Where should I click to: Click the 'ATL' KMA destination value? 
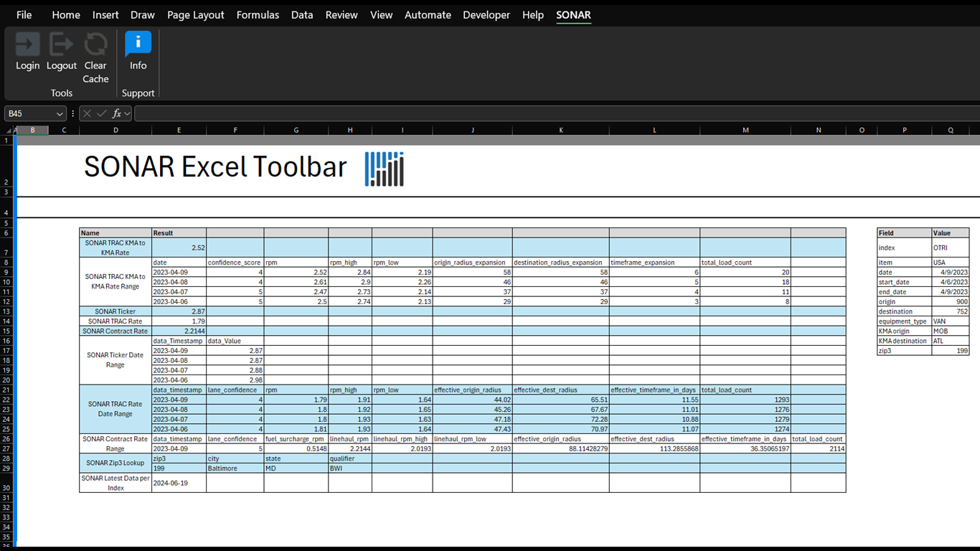951,341
